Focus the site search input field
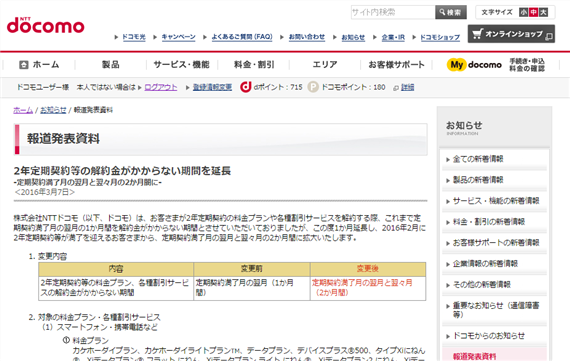 coord(393,12)
